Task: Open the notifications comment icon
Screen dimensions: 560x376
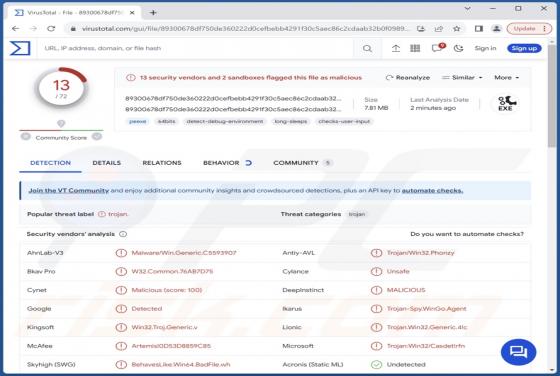Action: (x=438, y=48)
